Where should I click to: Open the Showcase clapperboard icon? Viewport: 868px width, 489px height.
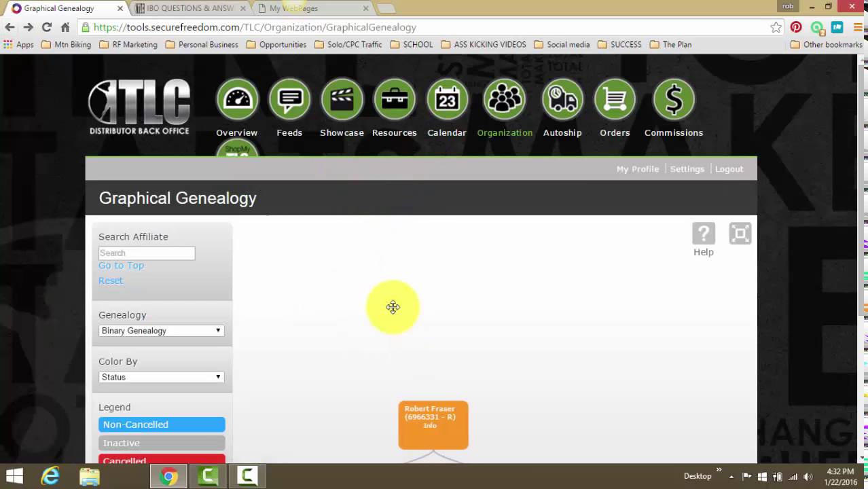point(342,99)
